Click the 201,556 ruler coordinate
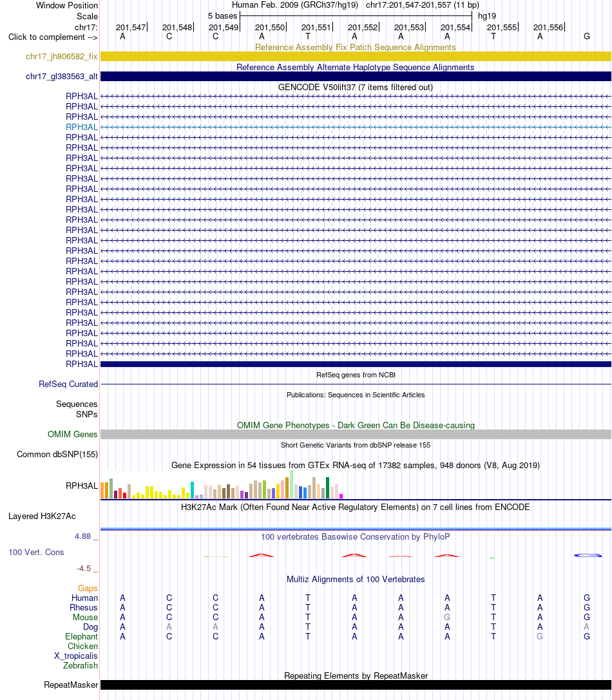 [548, 27]
